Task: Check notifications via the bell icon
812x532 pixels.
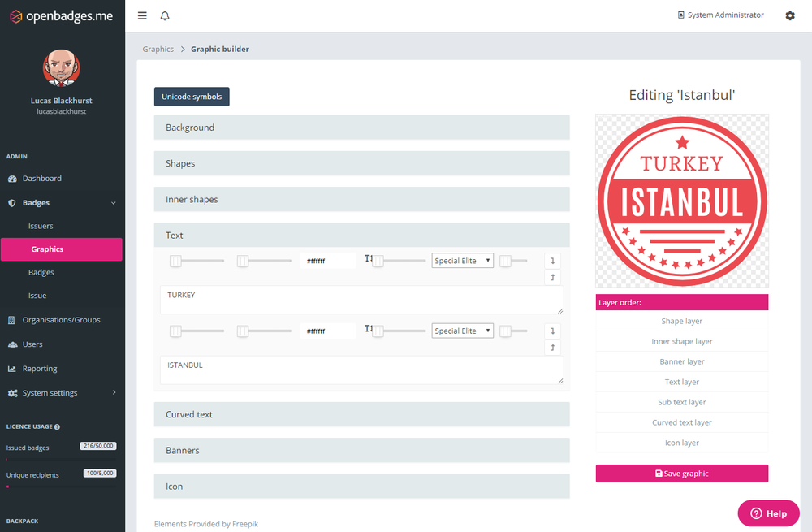Action: click(x=165, y=15)
